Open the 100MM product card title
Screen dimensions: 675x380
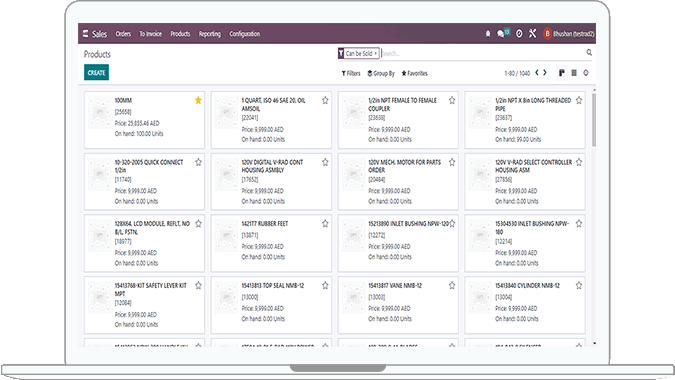tap(123, 100)
